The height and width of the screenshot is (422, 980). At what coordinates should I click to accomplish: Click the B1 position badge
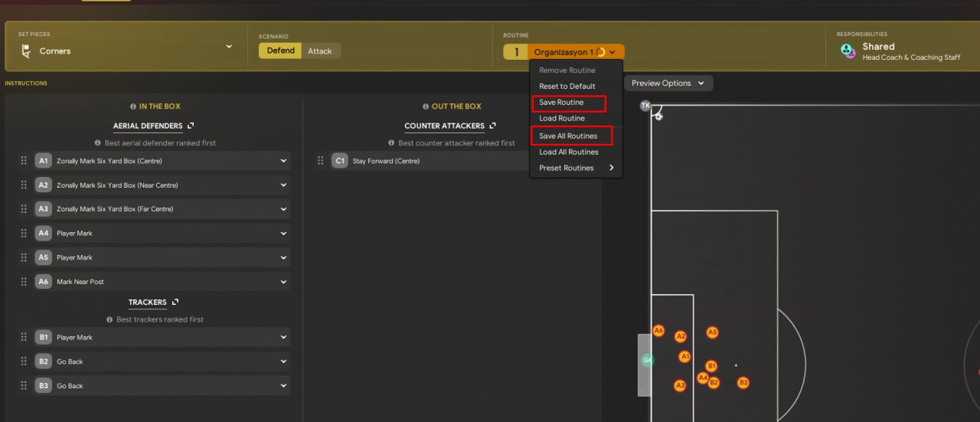click(x=43, y=337)
